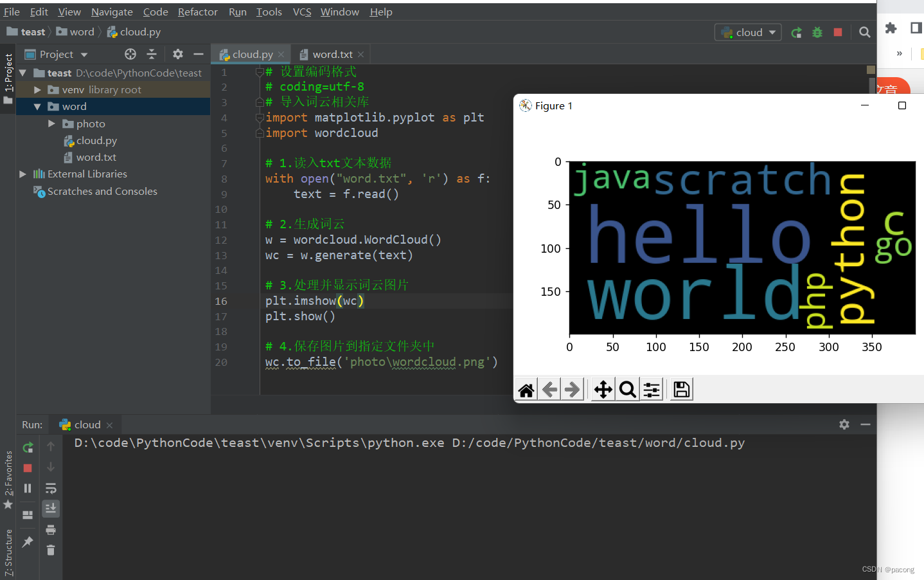Click the back arrow in Figure 1 toolbar
Screen dimensions: 924x580
click(550, 390)
